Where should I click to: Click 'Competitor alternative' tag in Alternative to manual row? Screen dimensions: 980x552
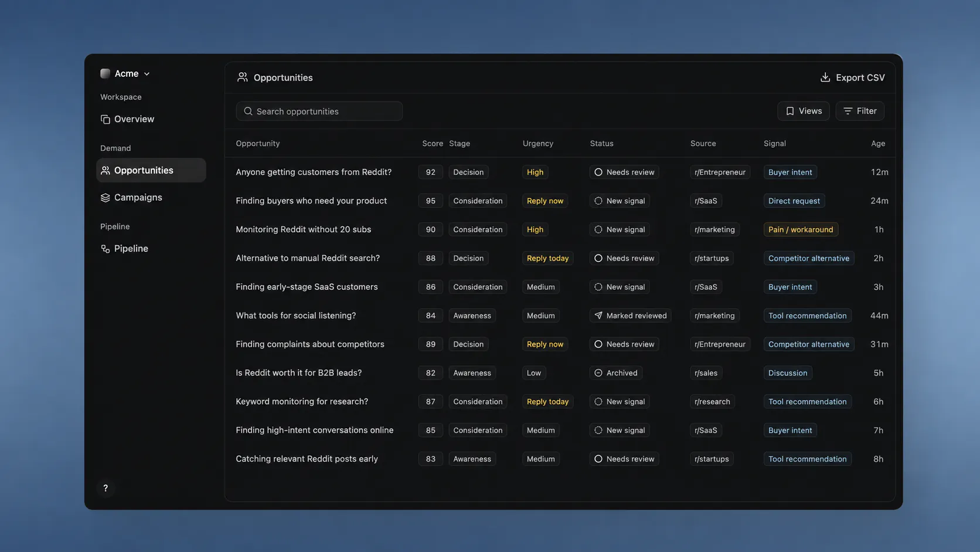click(809, 259)
